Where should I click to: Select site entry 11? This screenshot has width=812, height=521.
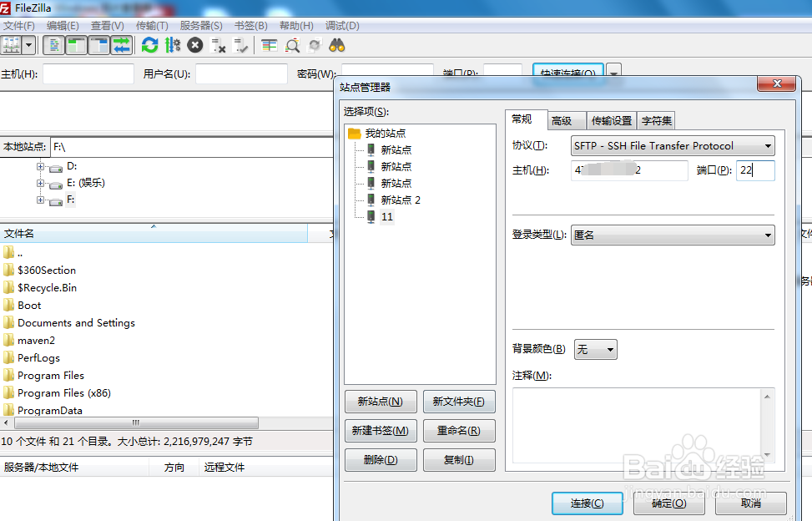click(387, 216)
